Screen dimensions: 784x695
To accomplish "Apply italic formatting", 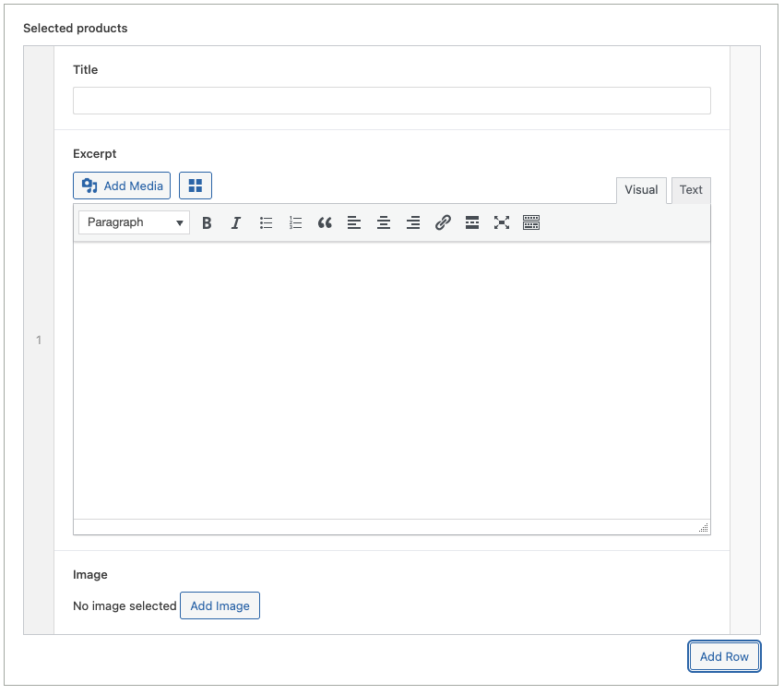I will [236, 222].
